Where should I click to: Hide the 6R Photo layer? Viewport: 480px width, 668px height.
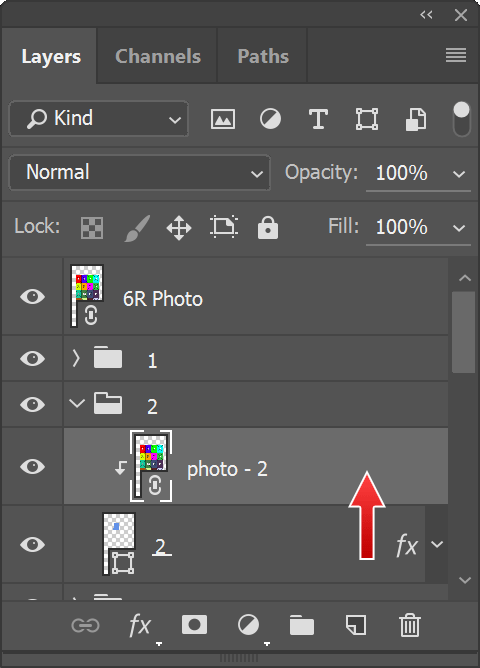click(32, 297)
